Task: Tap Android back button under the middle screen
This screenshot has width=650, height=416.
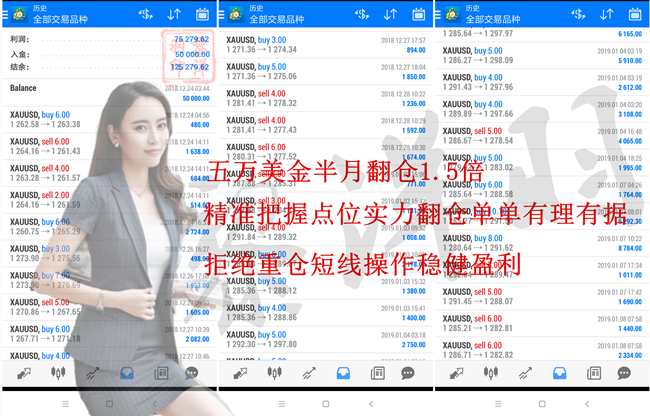Action: [x=371, y=404]
